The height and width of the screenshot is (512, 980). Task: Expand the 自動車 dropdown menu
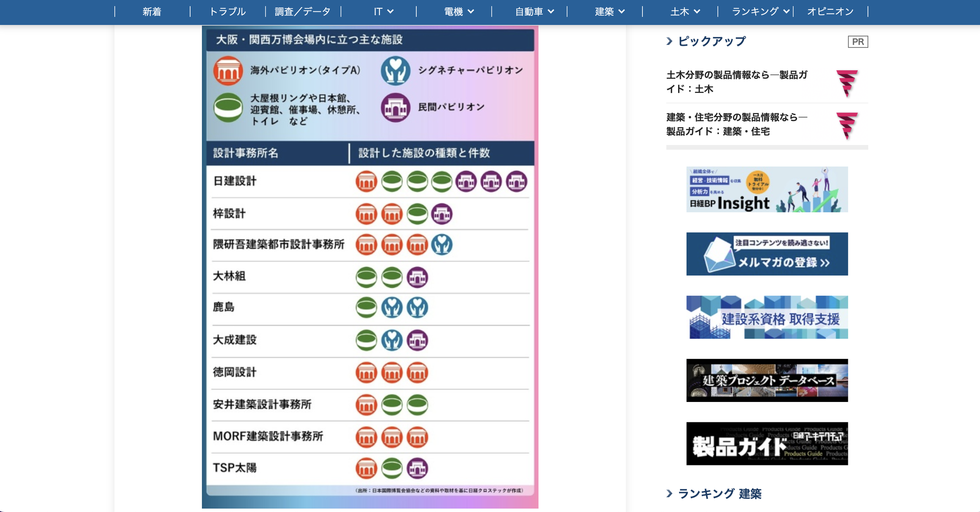(x=535, y=12)
